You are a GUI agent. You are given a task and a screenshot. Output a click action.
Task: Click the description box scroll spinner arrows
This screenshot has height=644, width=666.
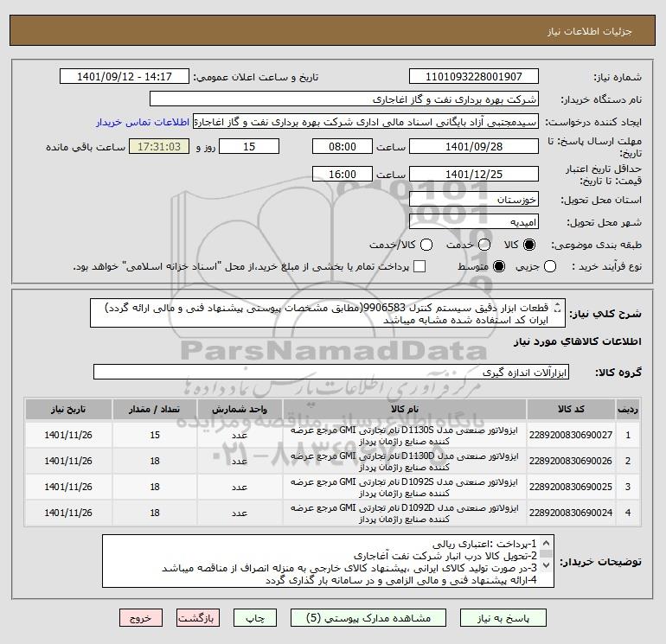click(x=558, y=309)
